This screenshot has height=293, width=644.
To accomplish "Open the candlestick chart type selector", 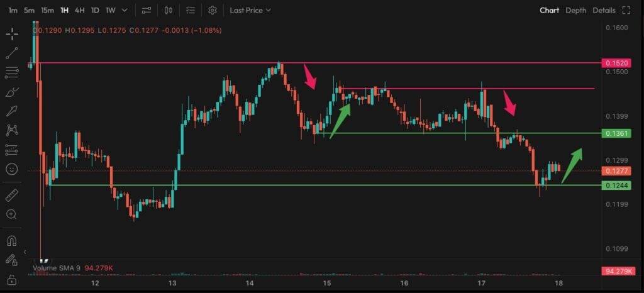I will [169, 10].
